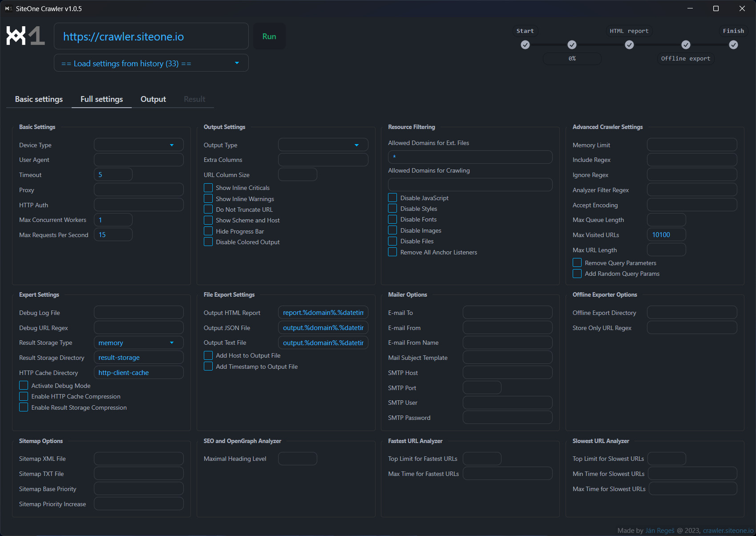The image size is (756, 536).
Task: Click the Offline export step checkmark icon
Action: 686,45
